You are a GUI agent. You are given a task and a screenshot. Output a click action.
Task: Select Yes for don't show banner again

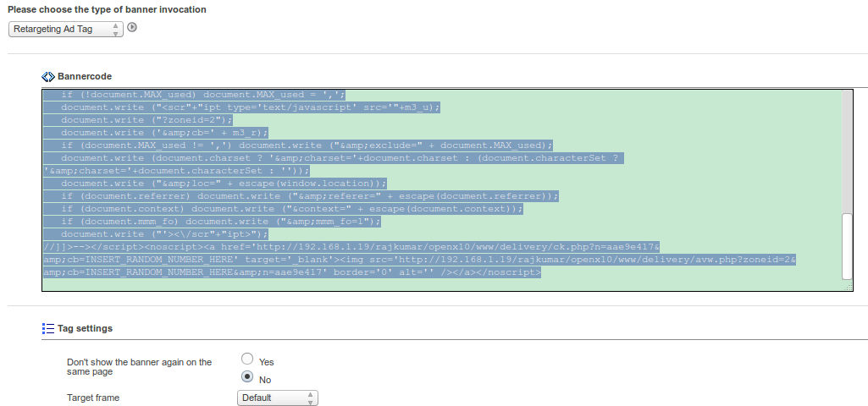(247, 359)
